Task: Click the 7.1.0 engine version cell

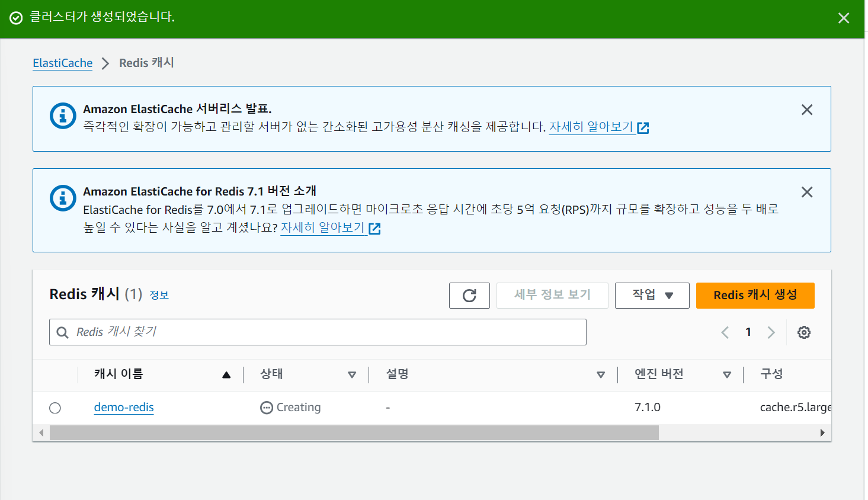Action: click(x=648, y=407)
